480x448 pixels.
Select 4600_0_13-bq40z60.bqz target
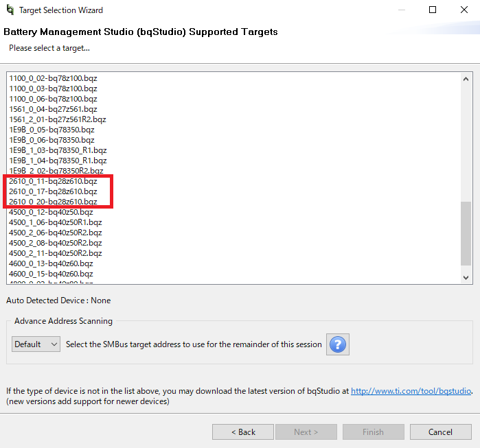51,263
